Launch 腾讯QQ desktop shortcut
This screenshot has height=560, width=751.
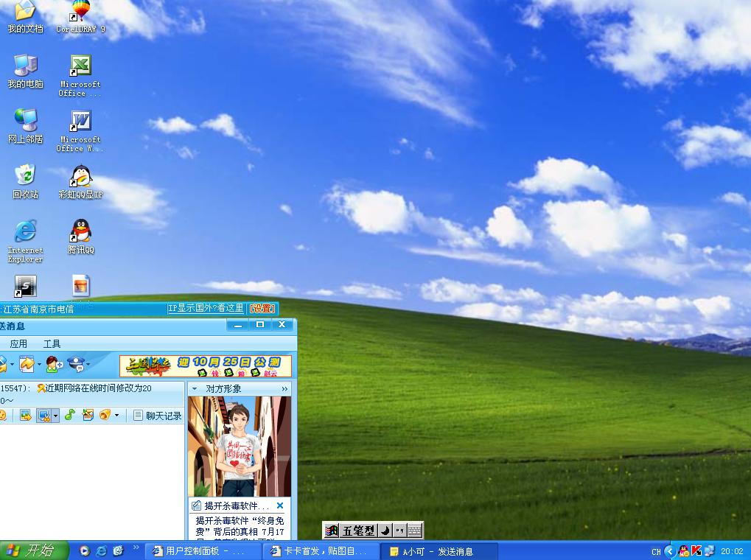pos(80,237)
